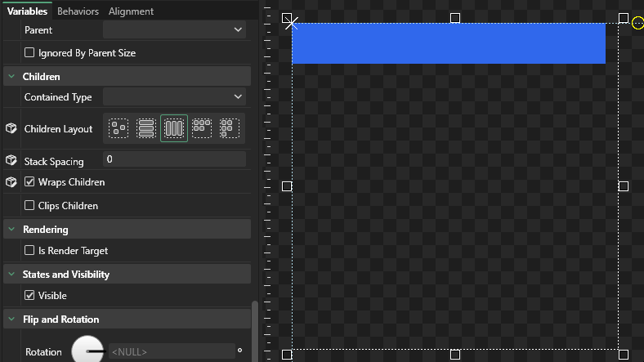This screenshot has width=644, height=362.
Task: Enable the Clips Children checkbox
Action: pos(30,206)
